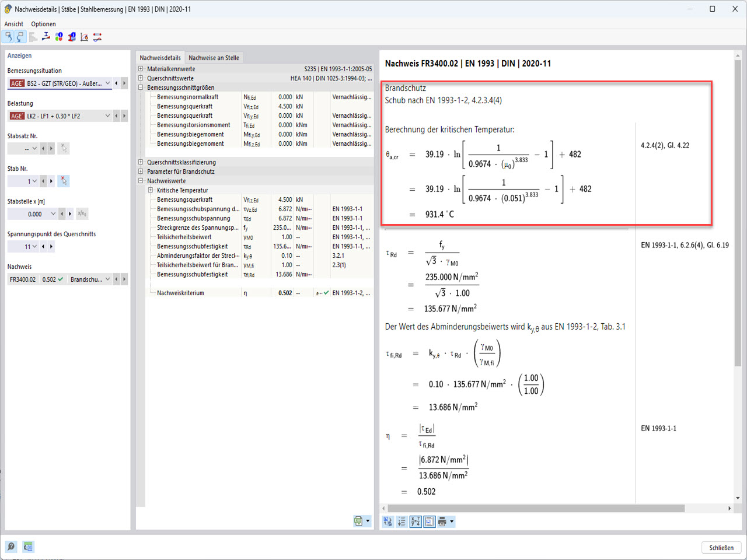The image size is (747, 560).
Task: Toggle the x|x button beside Stabstelle field
Action: [x=82, y=213]
